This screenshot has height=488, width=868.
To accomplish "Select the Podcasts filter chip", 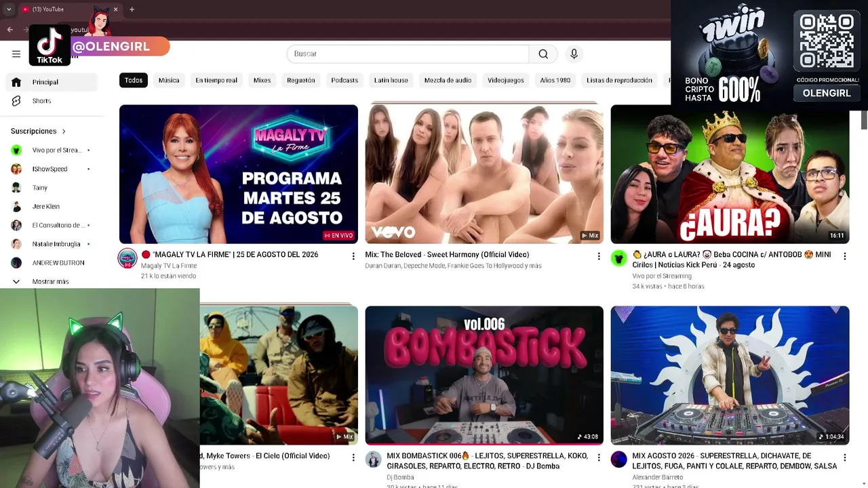I will coord(344,81).
